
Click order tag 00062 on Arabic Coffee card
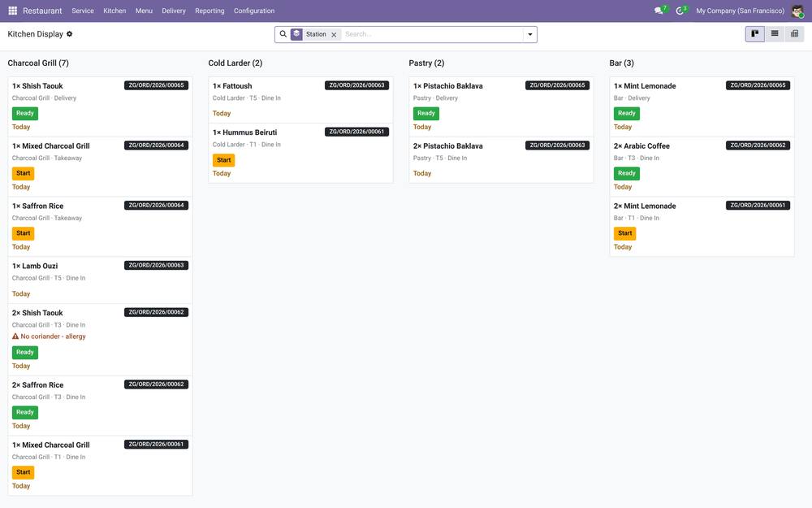coord(758,145)
